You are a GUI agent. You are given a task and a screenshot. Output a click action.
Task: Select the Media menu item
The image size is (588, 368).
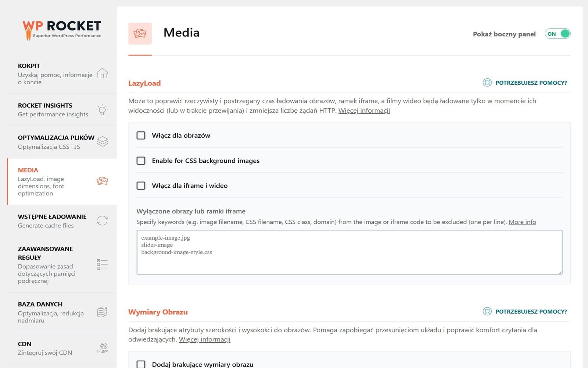pos(62,181)
